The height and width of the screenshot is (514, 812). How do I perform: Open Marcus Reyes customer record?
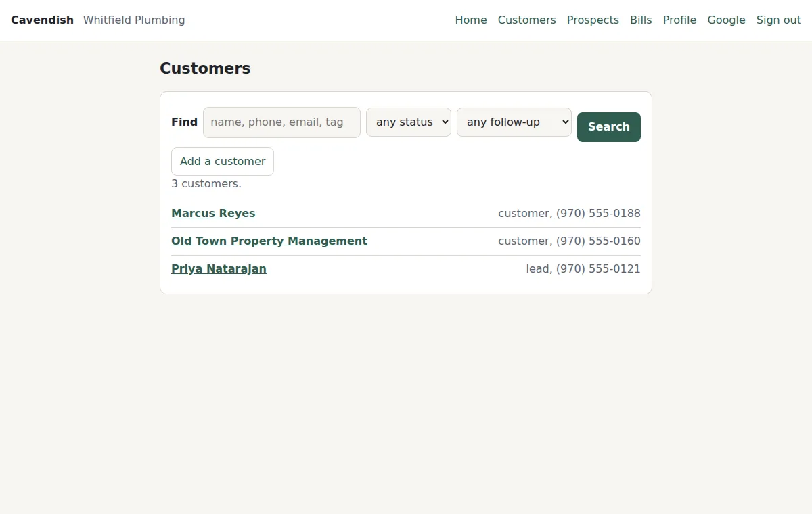tap(213, 214)
